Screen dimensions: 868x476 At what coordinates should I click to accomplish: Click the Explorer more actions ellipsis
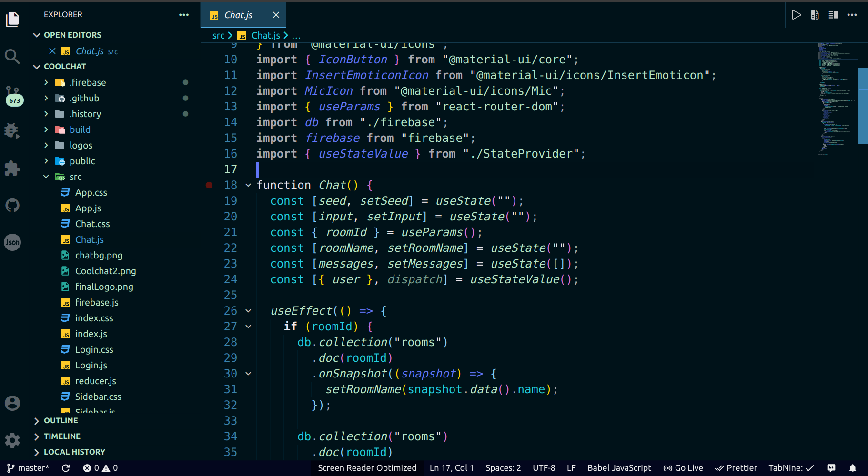point(184,15)
